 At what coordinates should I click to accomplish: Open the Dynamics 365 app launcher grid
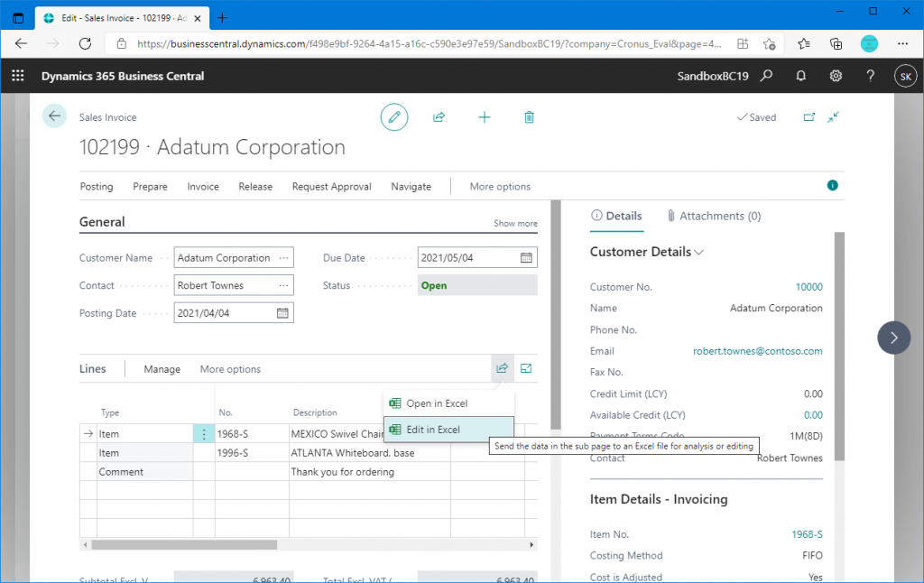point(18,76)
